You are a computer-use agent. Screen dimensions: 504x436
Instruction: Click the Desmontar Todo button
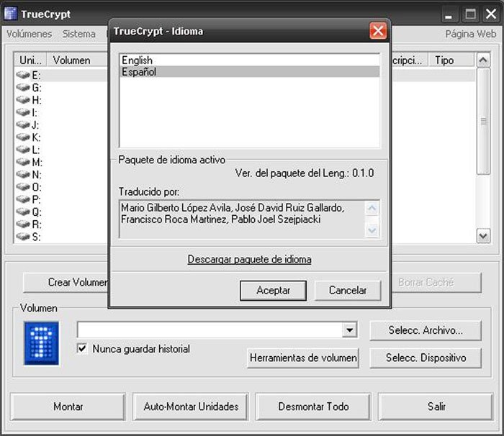pyautogui.click(x=313, y=407)
